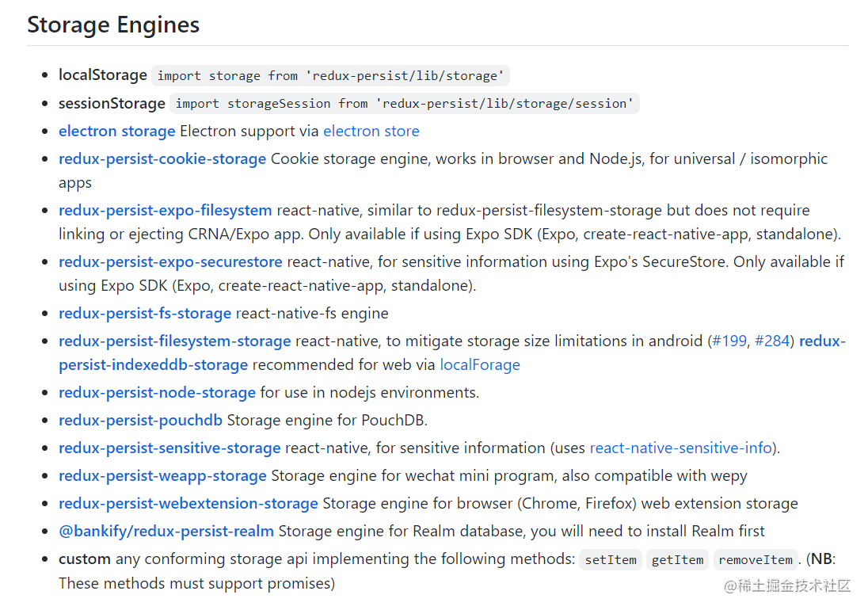Open issue #199 link
868x610 pixels.
pos(729,341)
